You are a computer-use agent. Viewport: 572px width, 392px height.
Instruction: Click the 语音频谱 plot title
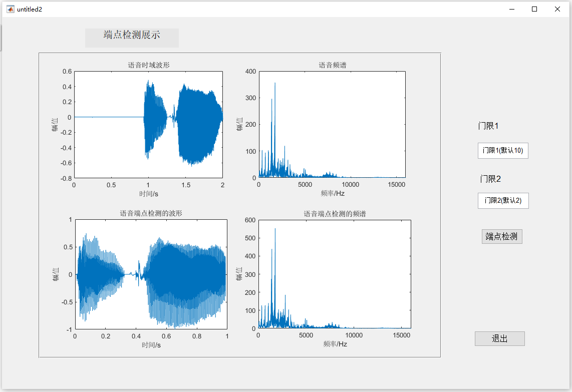click(x=332, y=65)
